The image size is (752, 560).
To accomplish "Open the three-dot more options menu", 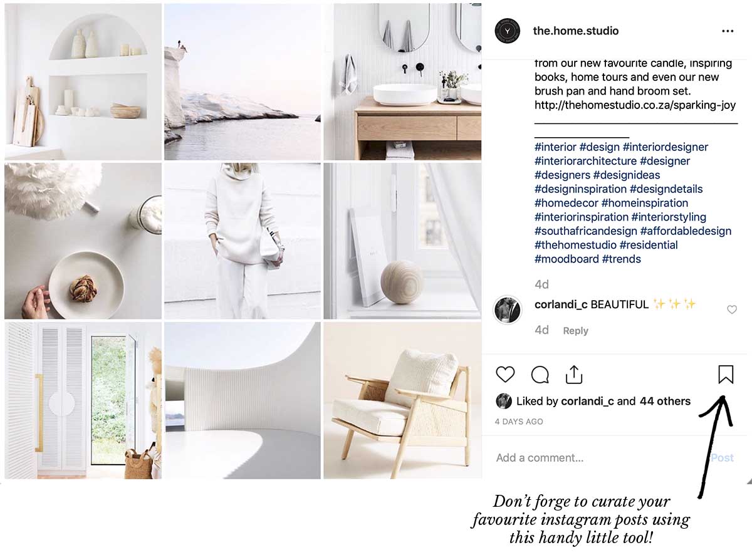I will pos(728,31).
